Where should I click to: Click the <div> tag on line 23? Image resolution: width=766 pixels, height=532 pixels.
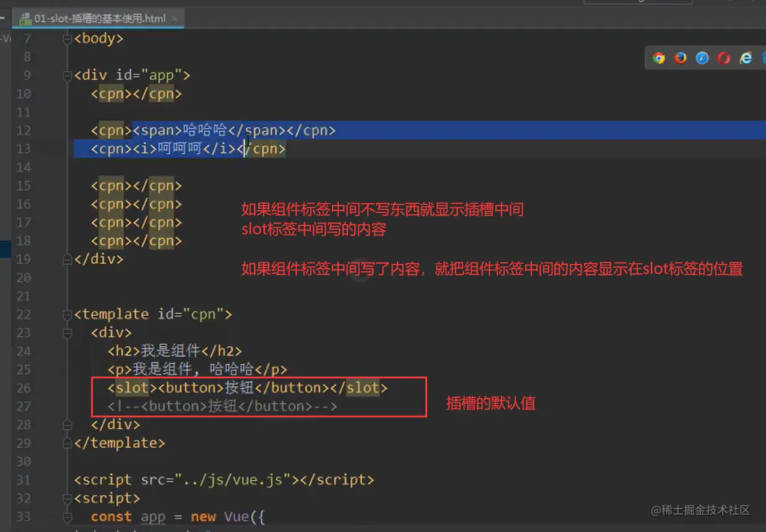pos(111,333)
